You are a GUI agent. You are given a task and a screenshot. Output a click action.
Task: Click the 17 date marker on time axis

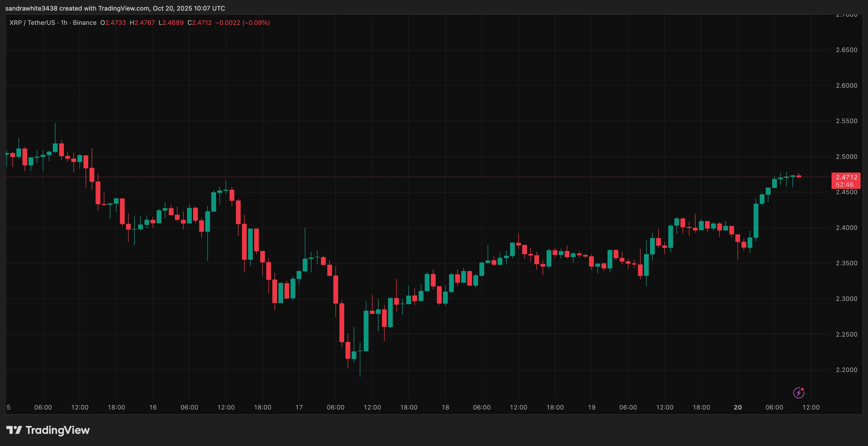point(299,407)
